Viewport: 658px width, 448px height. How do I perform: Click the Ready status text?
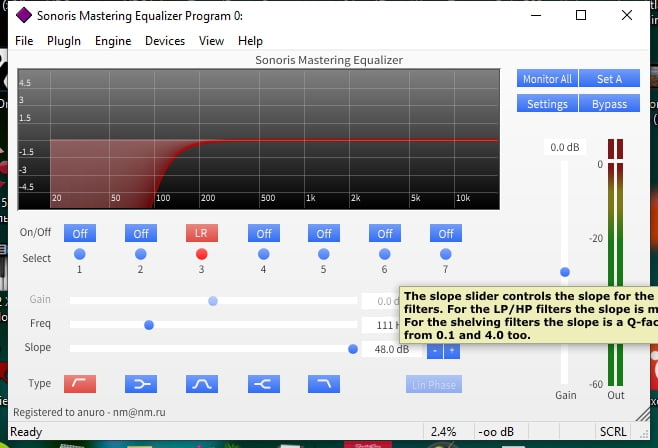click(x=26, y=432)
